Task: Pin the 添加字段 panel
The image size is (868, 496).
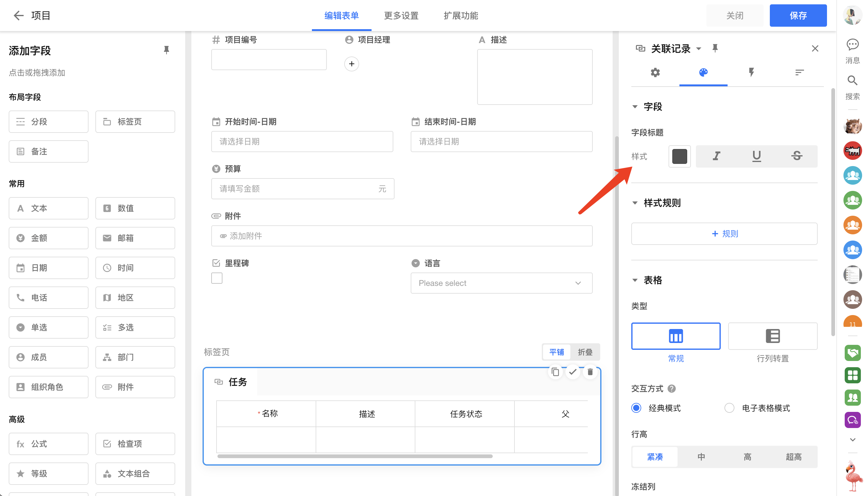Action: coord(167,50)
